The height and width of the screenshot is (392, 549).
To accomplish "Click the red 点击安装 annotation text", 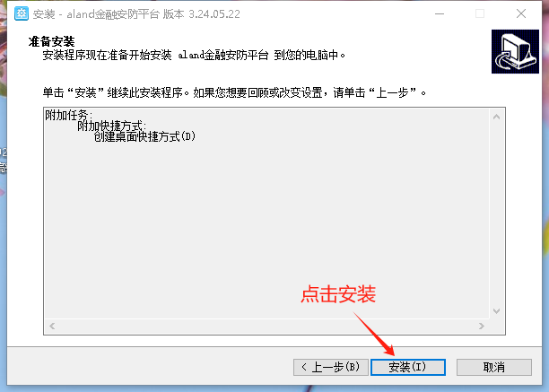I will [338, 294].
